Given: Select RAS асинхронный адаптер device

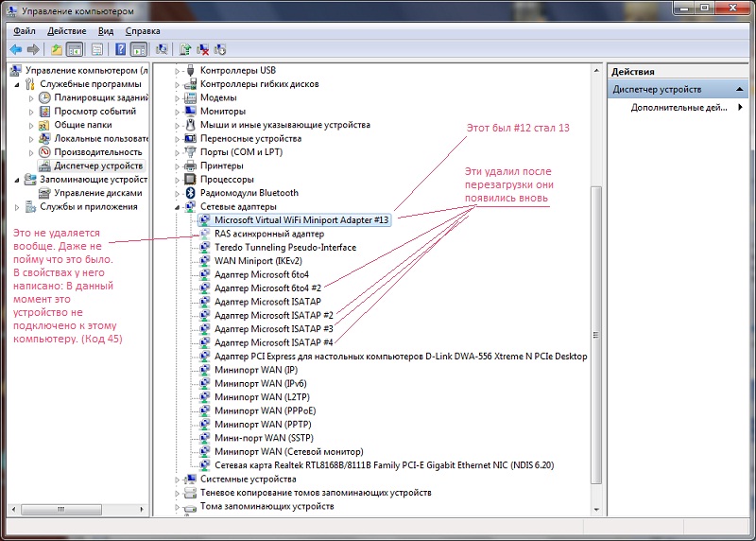Looking at the screenshot, I should click(x=268, y=234).
